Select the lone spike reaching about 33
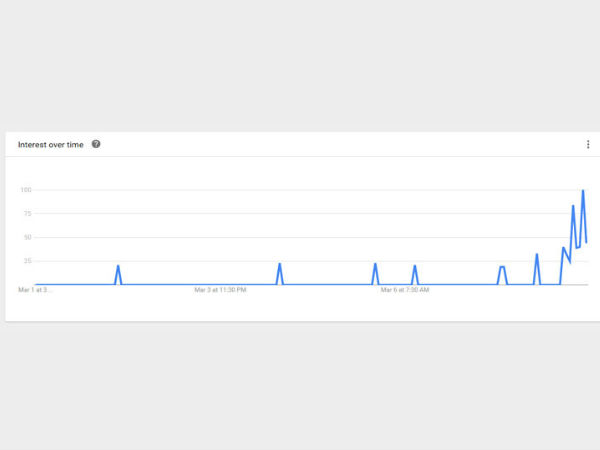This screenshot has height=450, width=600. [537, 254]
